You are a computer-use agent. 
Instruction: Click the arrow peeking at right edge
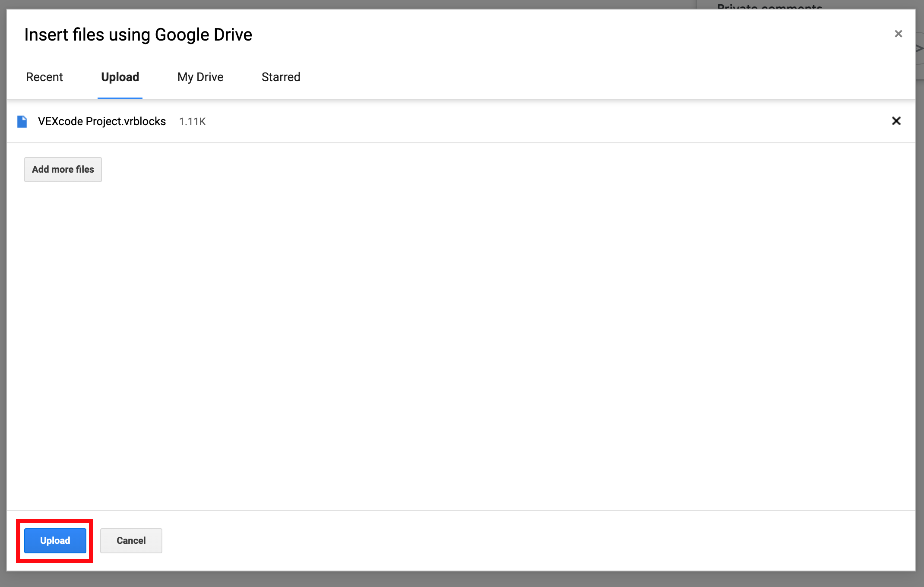click(920, 48)
